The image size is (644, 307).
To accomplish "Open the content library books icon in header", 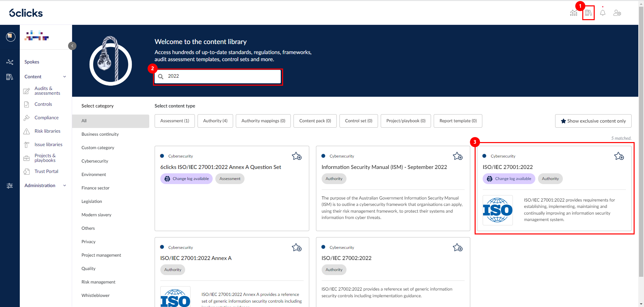I will click(588, 13).
